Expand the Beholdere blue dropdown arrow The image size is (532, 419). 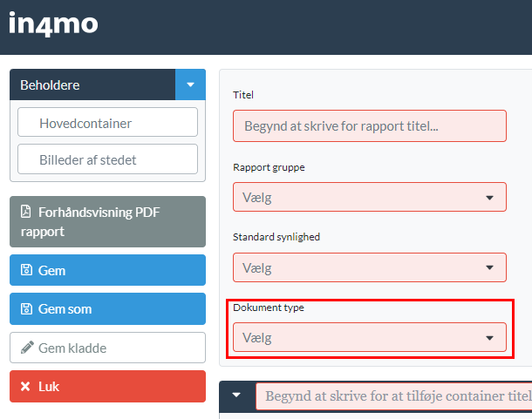[x=190, y=85]
